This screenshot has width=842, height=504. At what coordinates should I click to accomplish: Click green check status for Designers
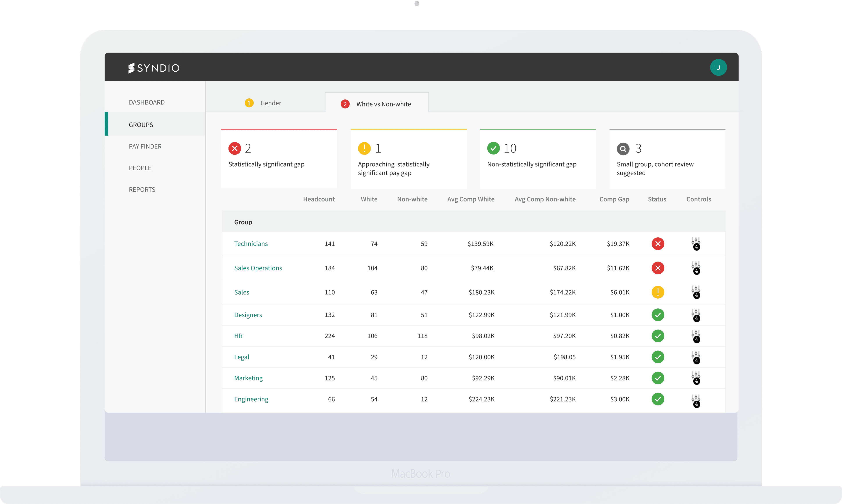657,315
